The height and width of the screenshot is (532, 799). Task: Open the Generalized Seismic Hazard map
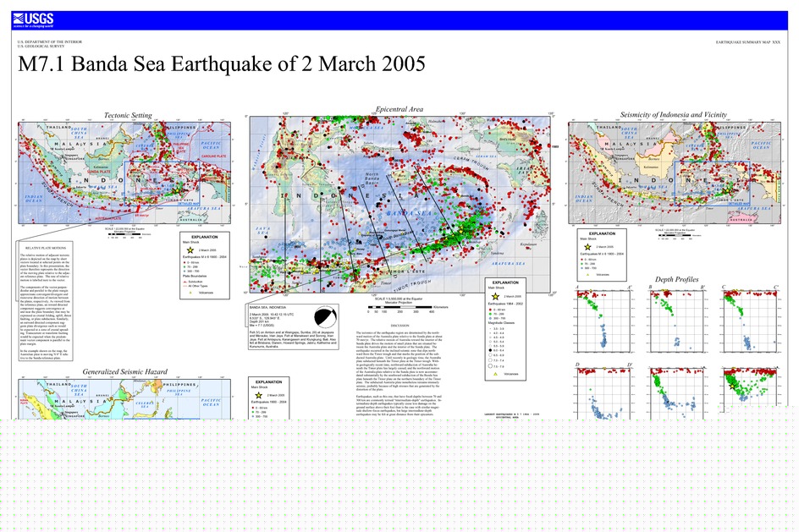click(x=124, y=399)
